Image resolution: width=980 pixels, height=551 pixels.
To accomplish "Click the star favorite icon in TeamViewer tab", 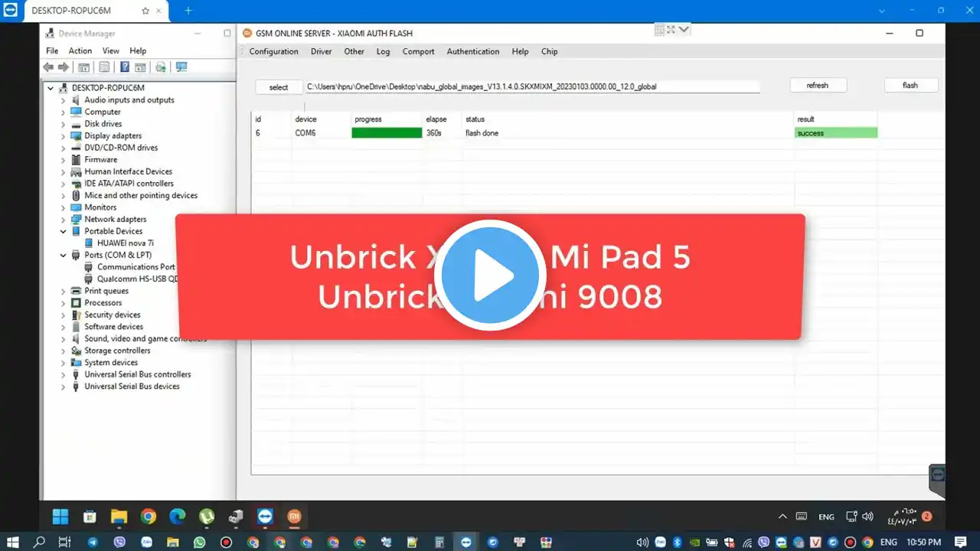I will click(145, 11).
